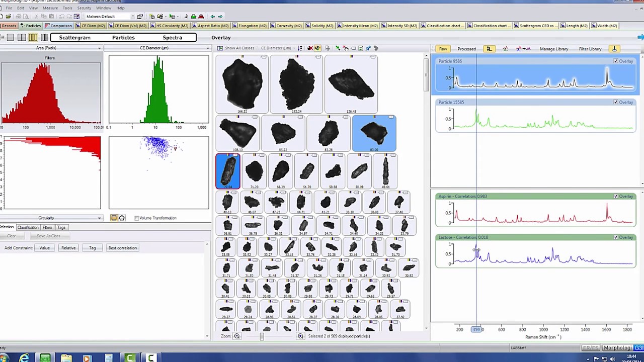Click zoom in magnifier below particle grid

point(300,336)
